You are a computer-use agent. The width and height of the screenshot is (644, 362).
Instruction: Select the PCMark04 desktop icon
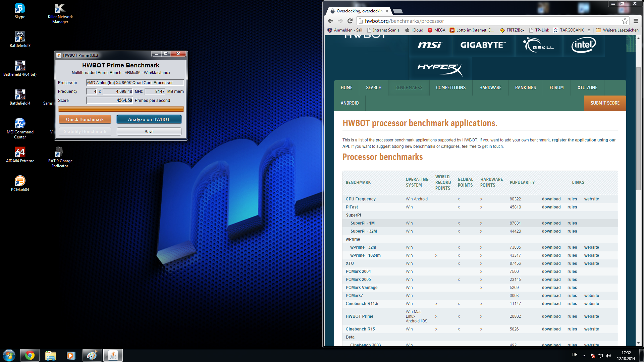pos(20,184)
